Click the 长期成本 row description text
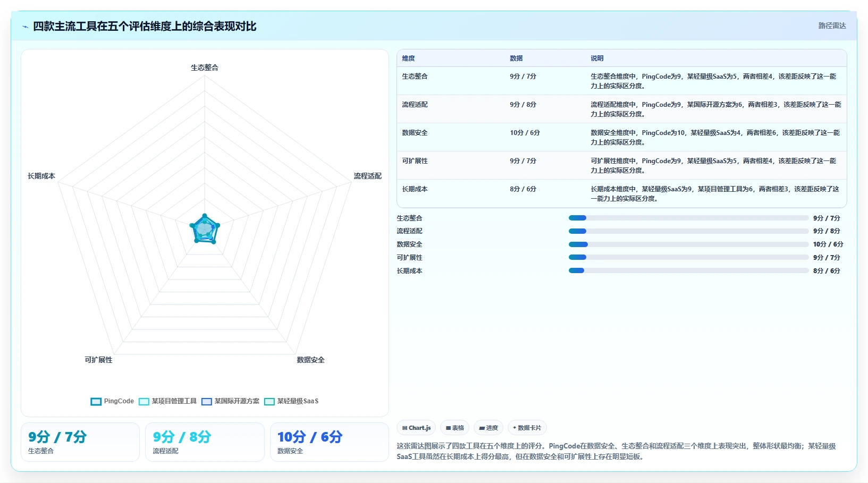This screenshot has height=483, width=868. [x=715, y=194]
